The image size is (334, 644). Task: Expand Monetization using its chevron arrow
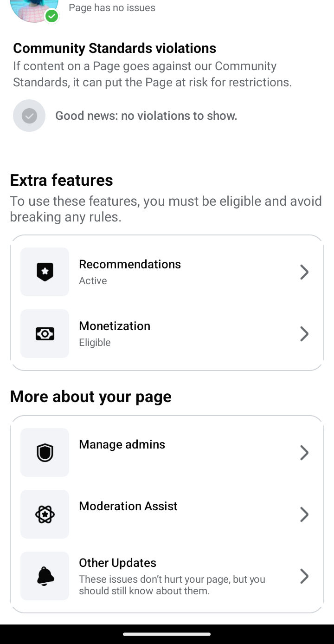point(304,334)
